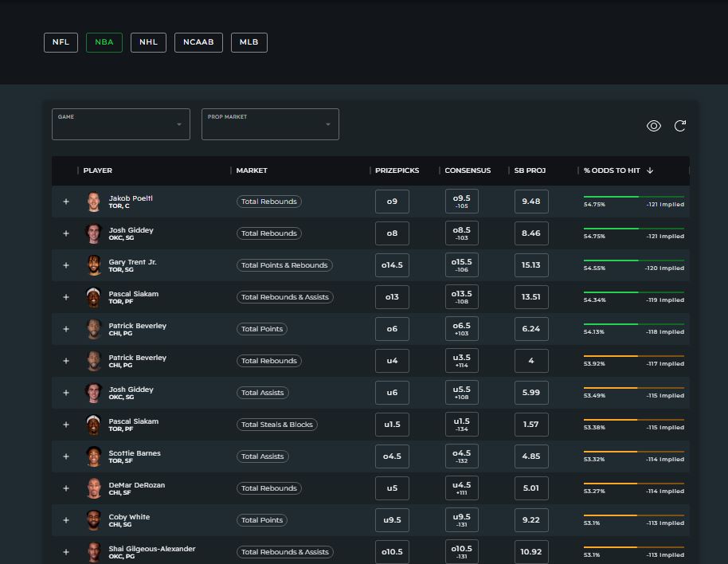The height and width of the screenshot is (564, 728).
Task: Sort by the PrizePicks column header
Action: pos(397,170)
